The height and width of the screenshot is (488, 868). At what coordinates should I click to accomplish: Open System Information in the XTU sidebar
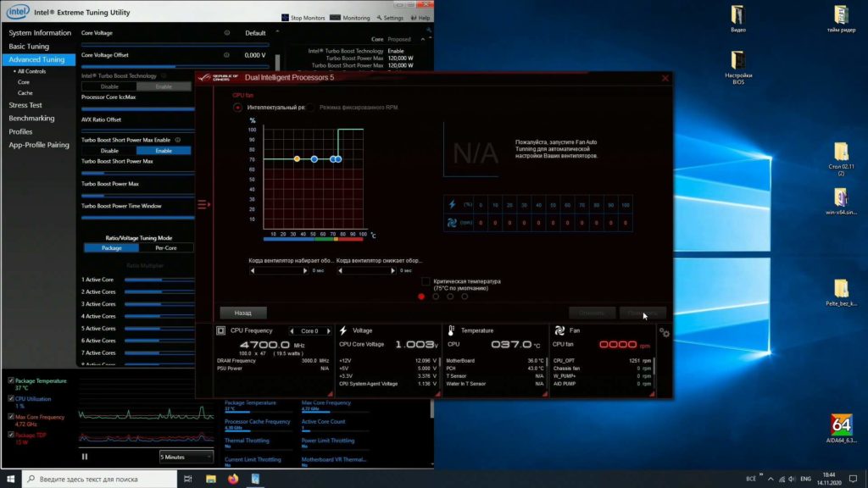40,33
